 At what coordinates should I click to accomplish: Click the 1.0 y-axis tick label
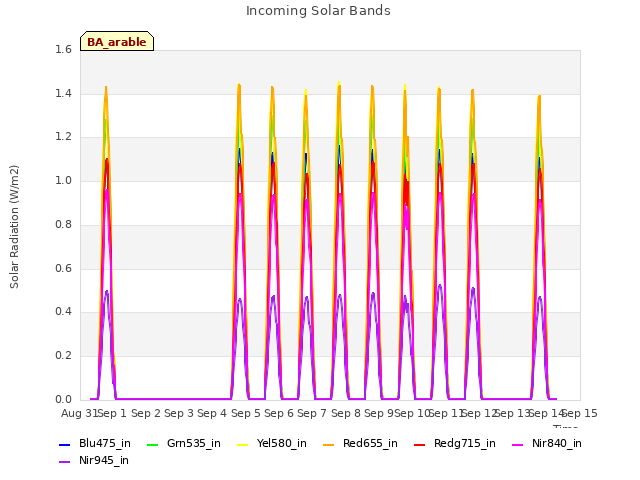(63, 181)
